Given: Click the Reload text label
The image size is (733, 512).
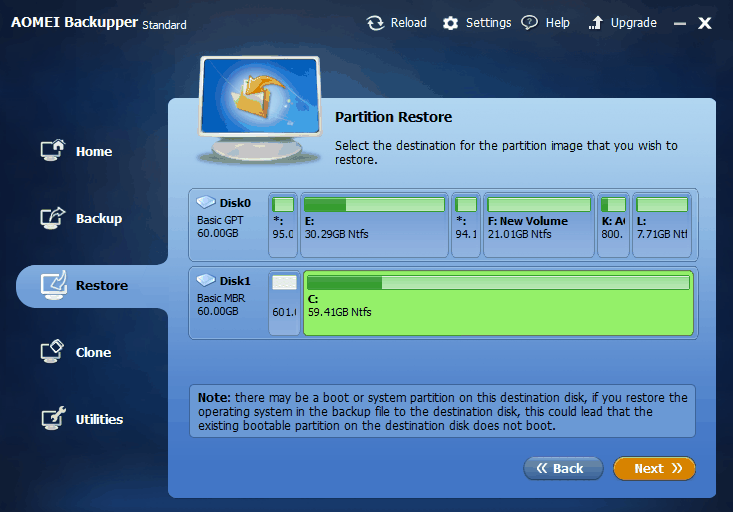Looking at the screenshot, I should (409, 22).
